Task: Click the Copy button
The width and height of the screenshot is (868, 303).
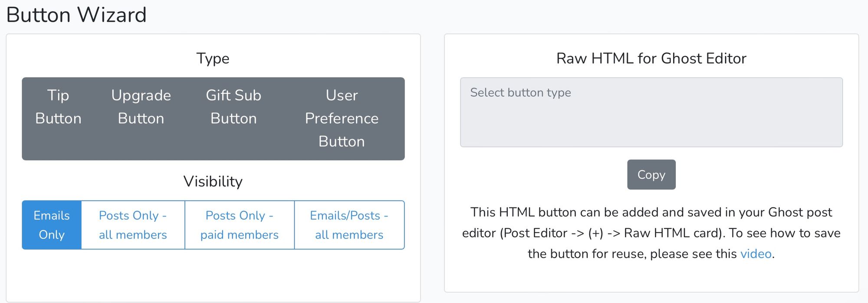Action: click(x=651, y=175)
